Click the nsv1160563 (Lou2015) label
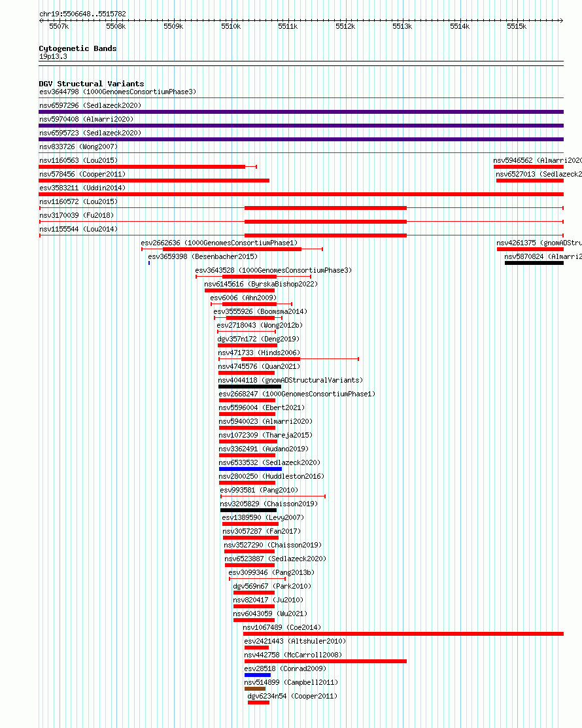Image resolution: width=582 pixels, height=728 pixels. click(78, 160)
